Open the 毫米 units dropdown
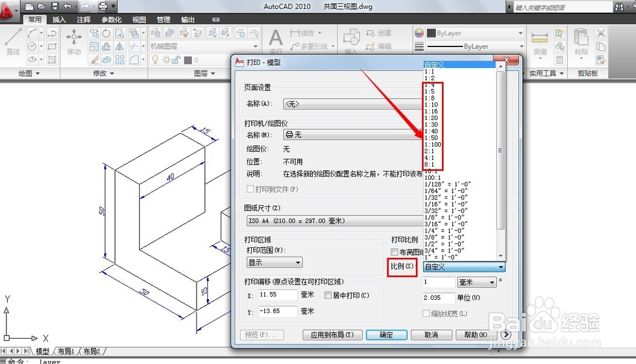Viewport: 636px width, 364px height. pos(477,282)
